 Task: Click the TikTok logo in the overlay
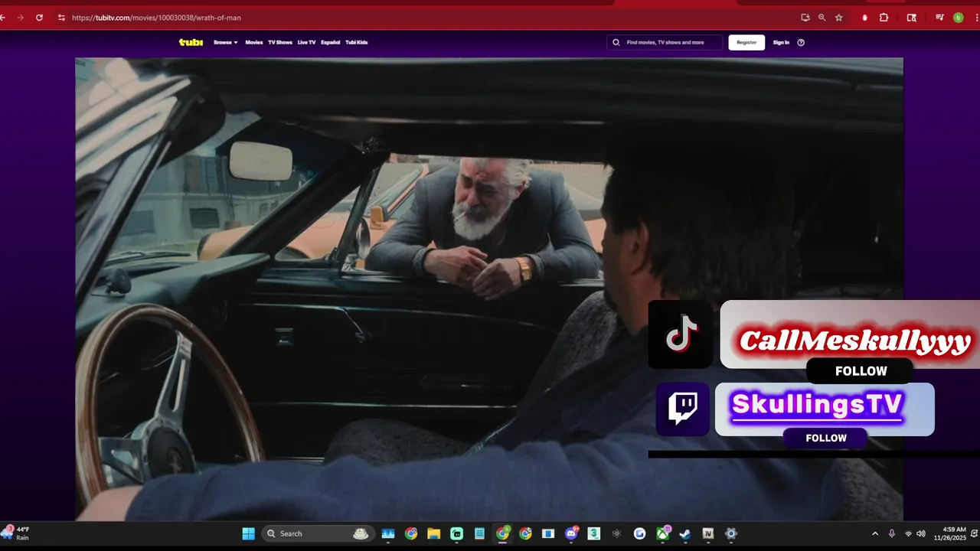(x=681, y=334)
